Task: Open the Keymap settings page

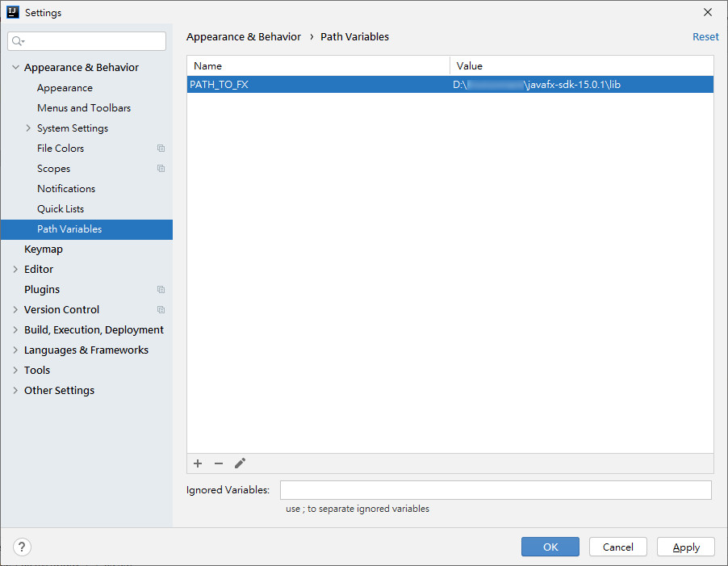Action: (x=44, y=249)
